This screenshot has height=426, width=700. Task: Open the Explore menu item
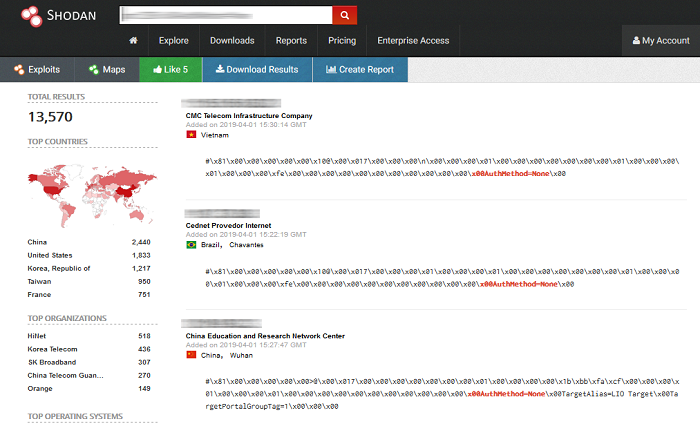click(x=174, y=41)
